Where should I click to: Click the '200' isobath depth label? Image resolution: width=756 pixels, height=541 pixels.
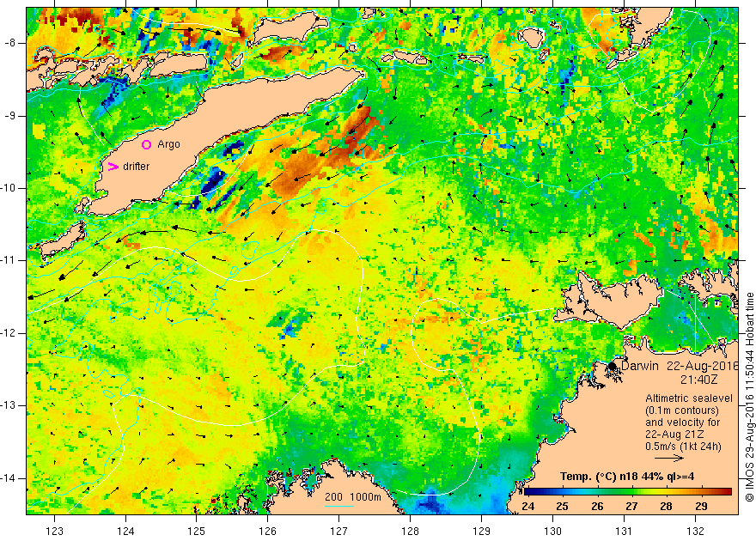click(x=333, y=497)
